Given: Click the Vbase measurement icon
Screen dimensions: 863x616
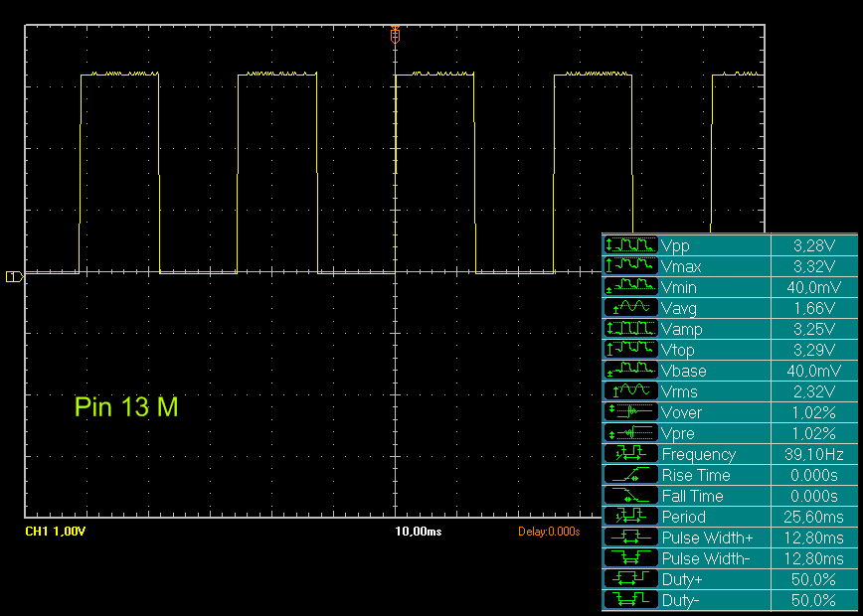Looking at the screenshot, I should click(630, 371).
